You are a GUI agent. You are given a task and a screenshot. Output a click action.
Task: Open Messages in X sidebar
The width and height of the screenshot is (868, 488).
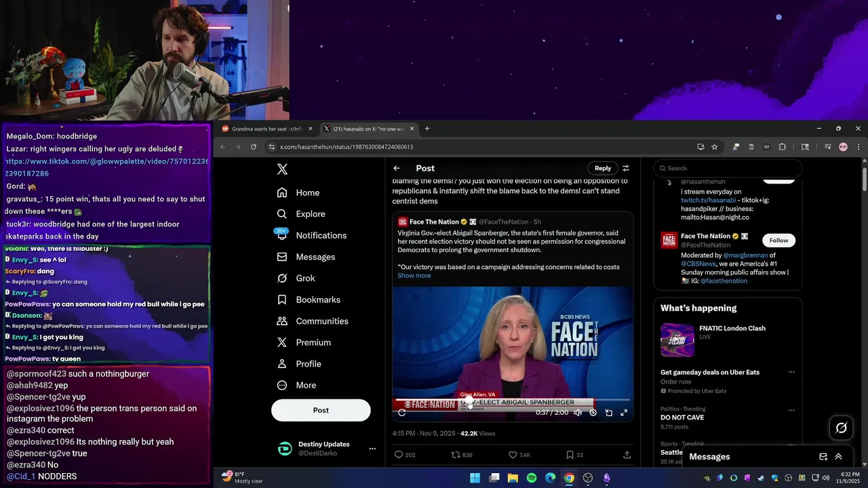[306, 257]
